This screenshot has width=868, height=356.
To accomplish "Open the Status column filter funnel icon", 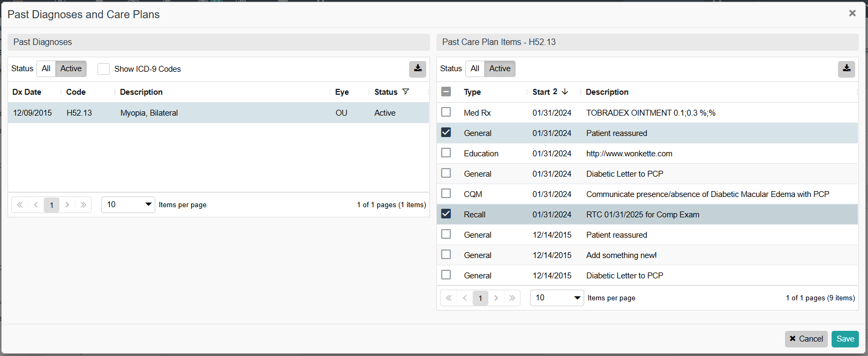I will (405, 92).
